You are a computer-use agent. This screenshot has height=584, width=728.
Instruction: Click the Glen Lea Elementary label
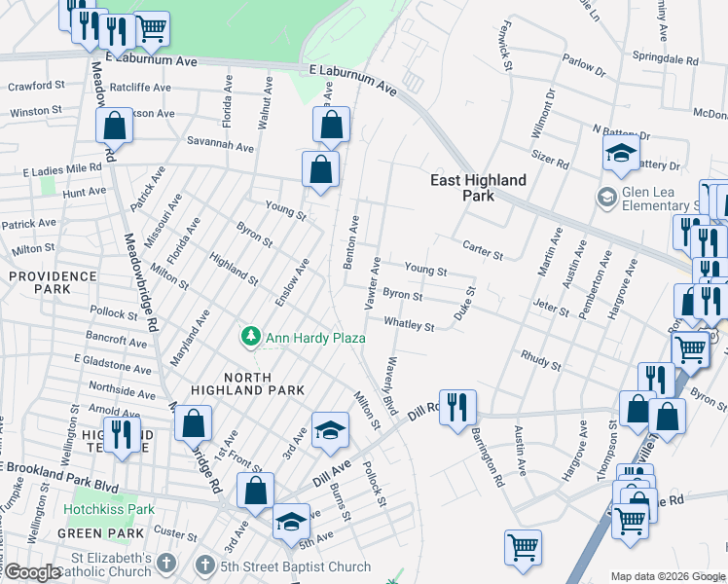(661, 199)
